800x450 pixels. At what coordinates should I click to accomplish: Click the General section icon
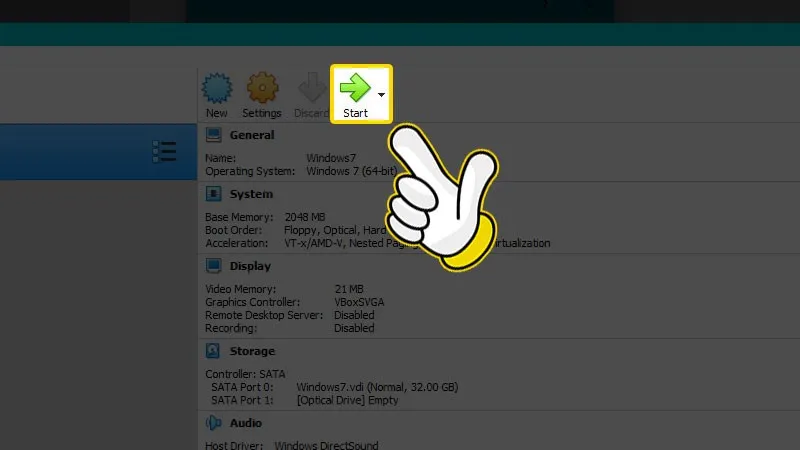(x=213, y=135)
